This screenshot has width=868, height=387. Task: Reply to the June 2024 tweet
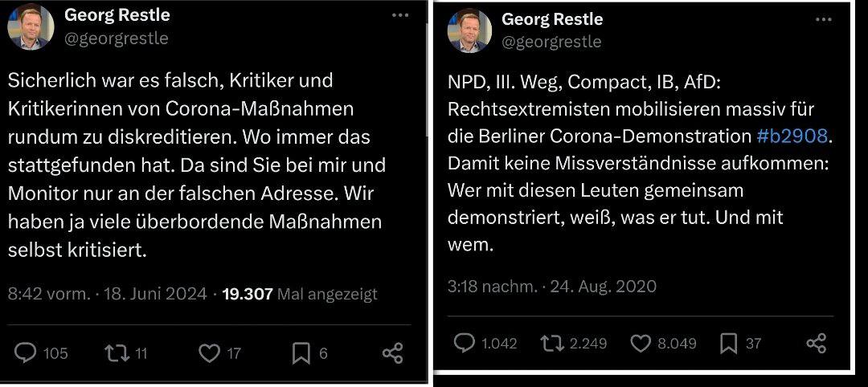(x=27, y=352)
